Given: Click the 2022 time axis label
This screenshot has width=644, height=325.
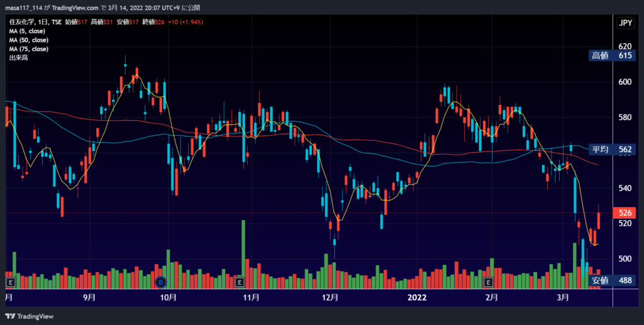Looking at the screenshot, I should click(417, 297).
